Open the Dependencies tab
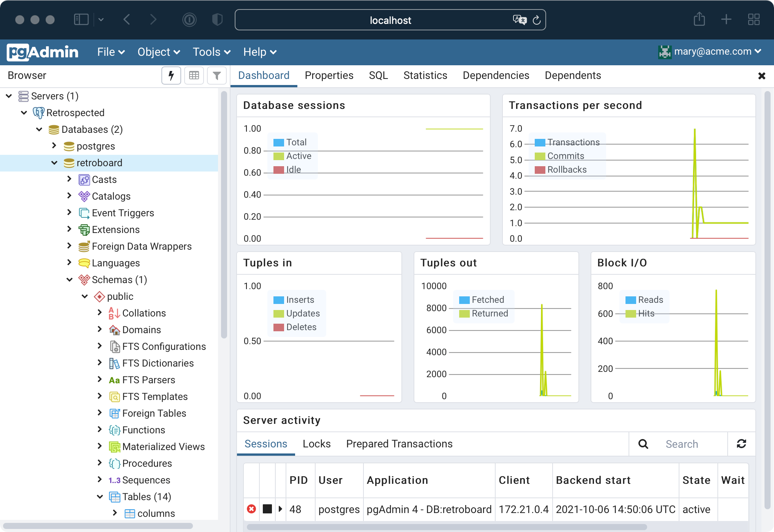 tap(496, 76)
